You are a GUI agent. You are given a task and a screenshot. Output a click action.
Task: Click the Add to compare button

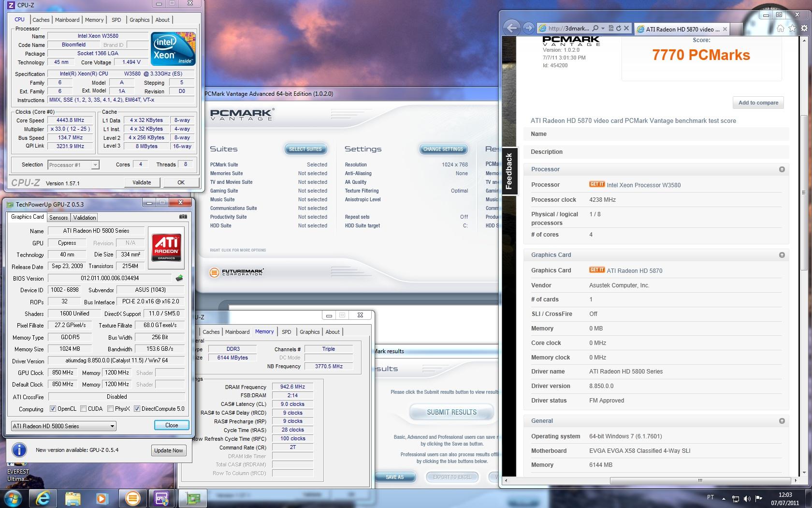(758, 103)
